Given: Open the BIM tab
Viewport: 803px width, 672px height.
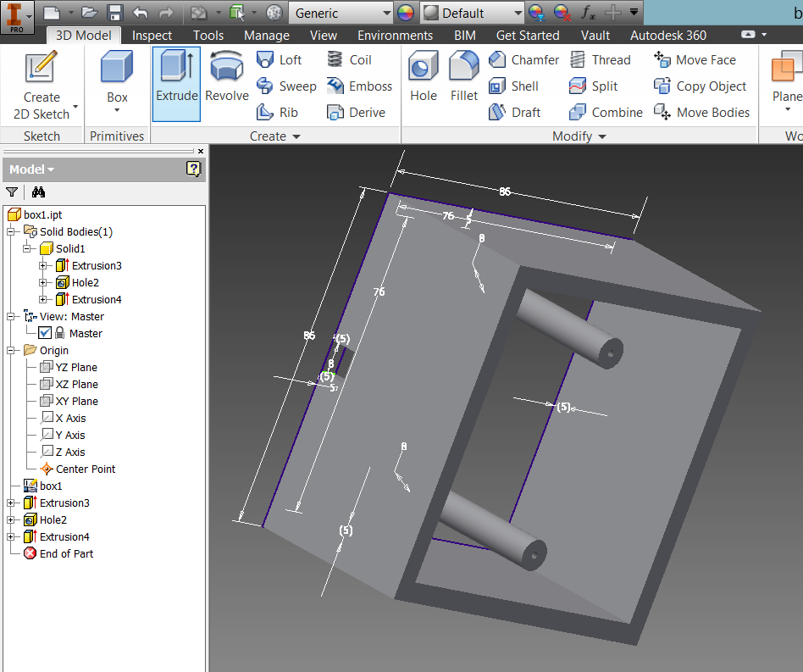Looking at the screenshot, I should tap(464, 36).
